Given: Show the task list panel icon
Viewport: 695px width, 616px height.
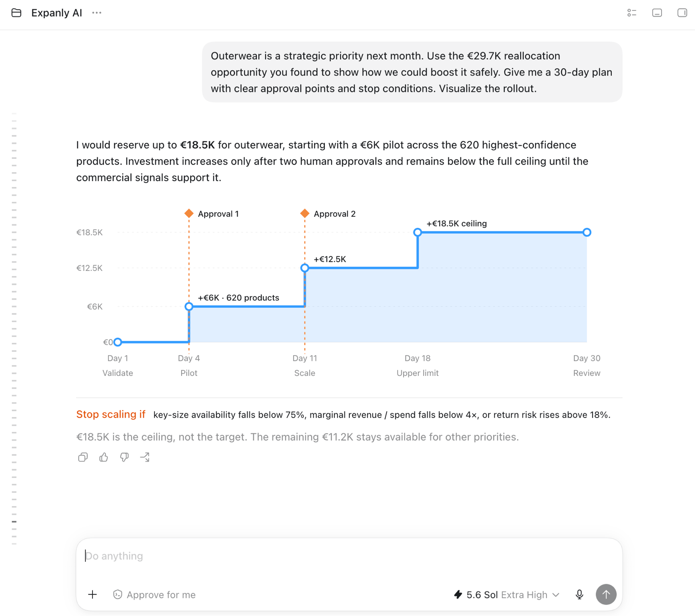Looking at the screenshot, I should [632, 13].
